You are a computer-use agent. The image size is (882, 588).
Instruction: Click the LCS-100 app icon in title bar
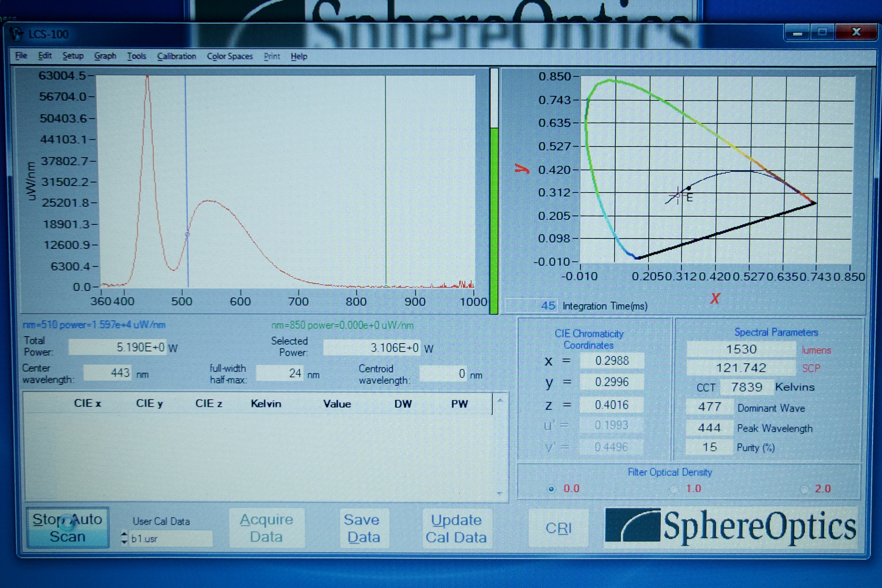17,34
